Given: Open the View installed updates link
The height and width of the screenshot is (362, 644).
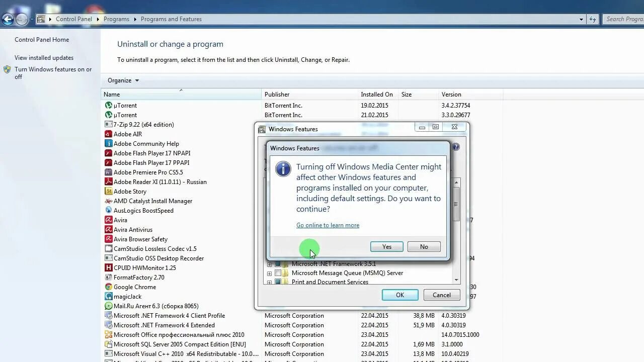Looking at the screenshot, I should (x=44, y=58).
